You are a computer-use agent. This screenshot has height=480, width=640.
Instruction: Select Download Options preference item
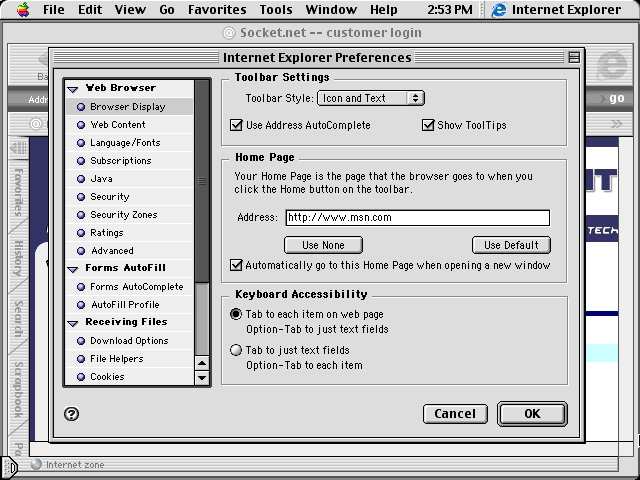coord(129,341)
